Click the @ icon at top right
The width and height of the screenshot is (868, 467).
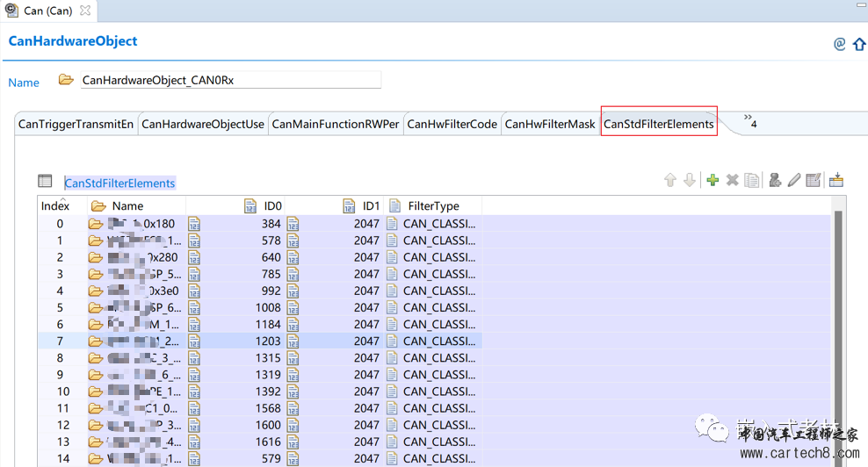point(839,44)
